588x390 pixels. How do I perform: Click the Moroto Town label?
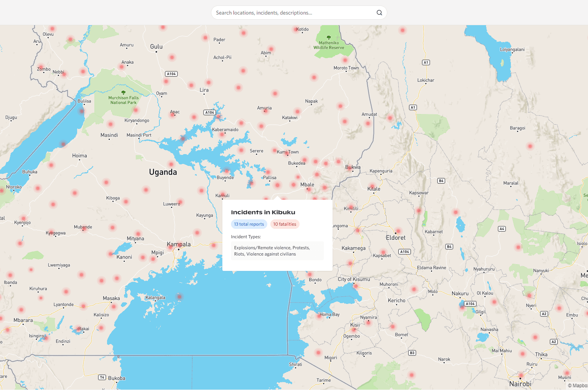click(346, 68)
